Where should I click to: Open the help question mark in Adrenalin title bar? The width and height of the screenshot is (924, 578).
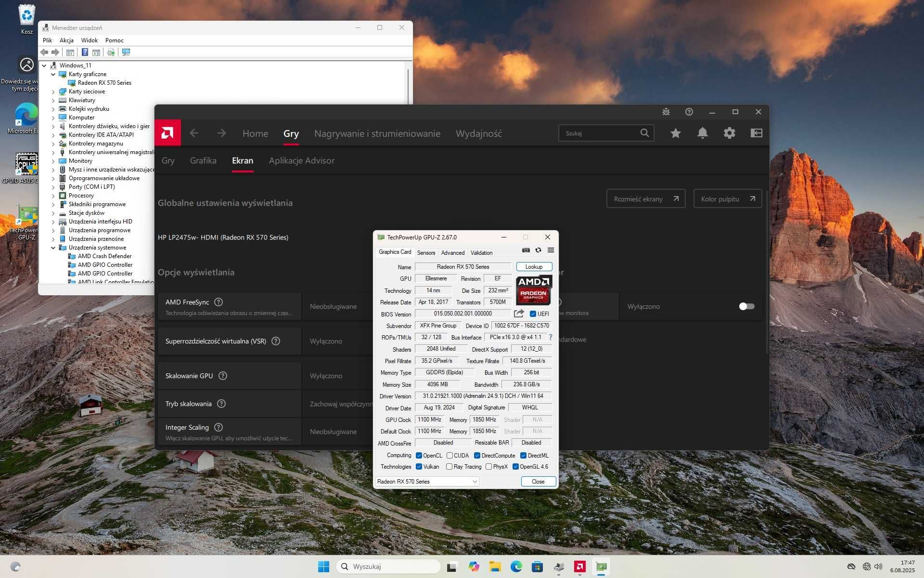point(689,112)
